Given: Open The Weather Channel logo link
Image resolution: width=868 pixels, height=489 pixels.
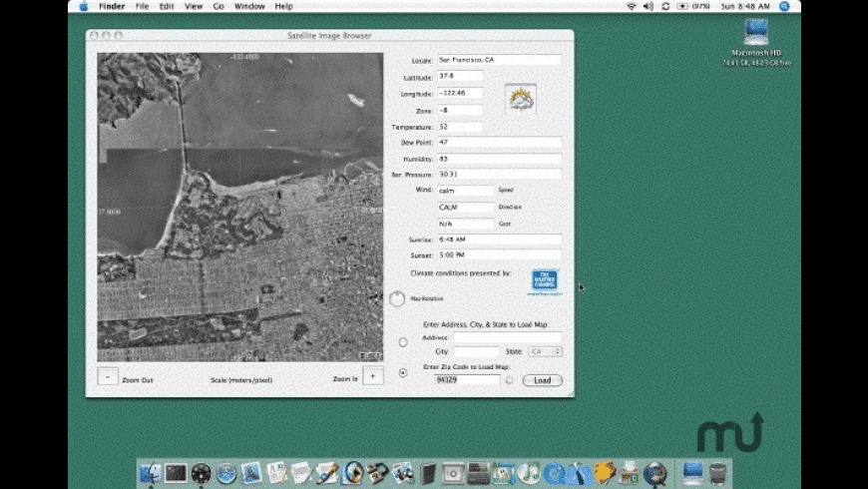Looking at the screenshot, I should pos(545,281).
